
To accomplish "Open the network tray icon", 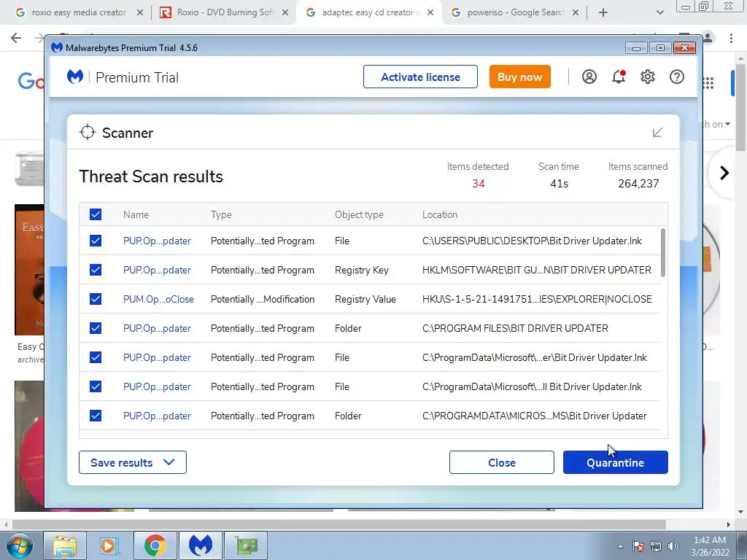I will [x=656, y=546].
